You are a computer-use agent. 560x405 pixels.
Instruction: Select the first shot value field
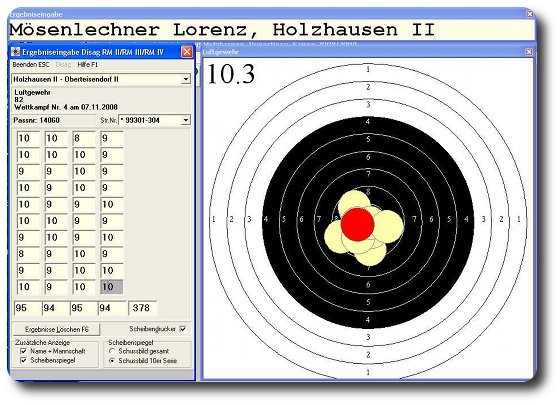coord(28,138)
